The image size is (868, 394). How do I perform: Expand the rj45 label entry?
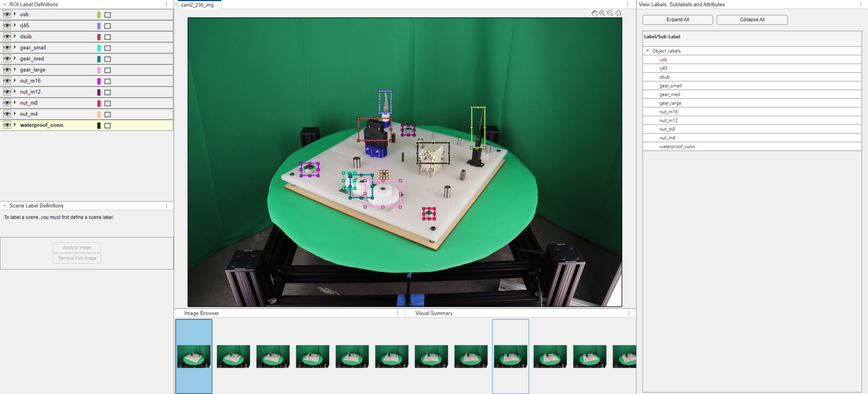pos(15,25)
